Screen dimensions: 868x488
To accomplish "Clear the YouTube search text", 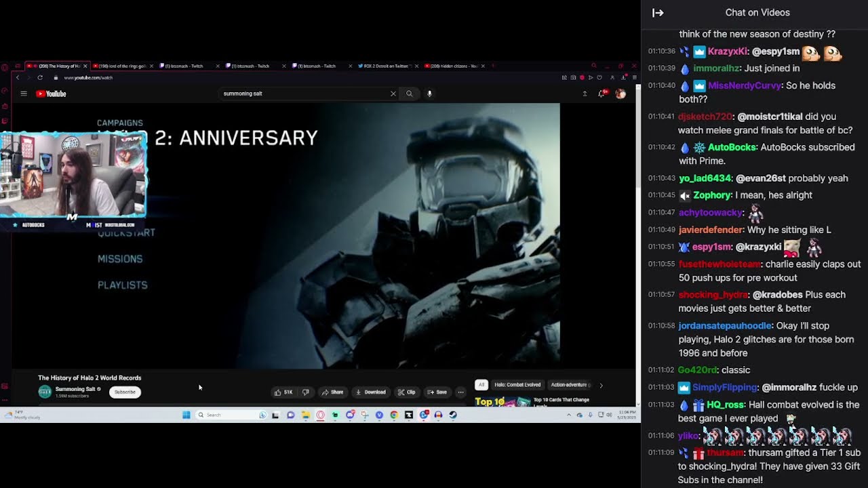I will coord(393,94).
